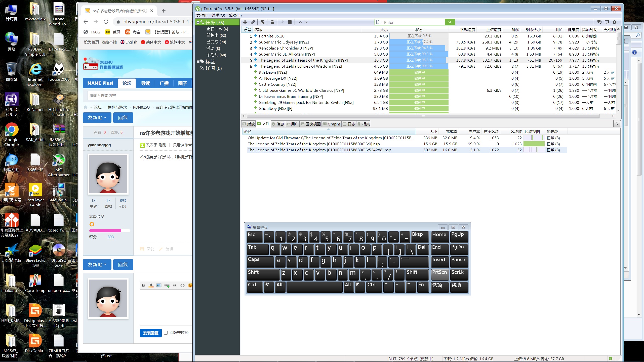Click Chrome back arrow

(x=86, y=22)
